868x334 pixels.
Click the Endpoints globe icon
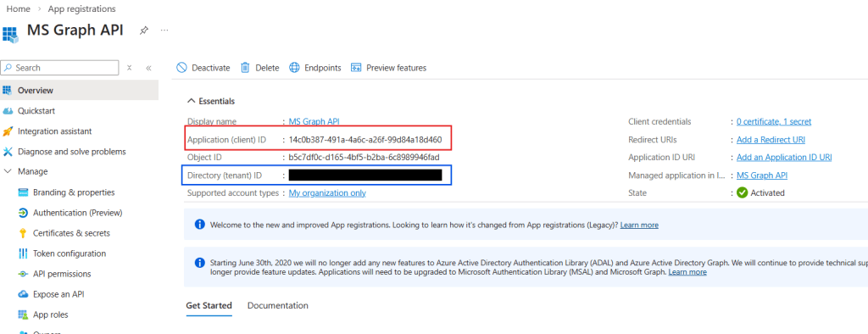click(294, 68)
